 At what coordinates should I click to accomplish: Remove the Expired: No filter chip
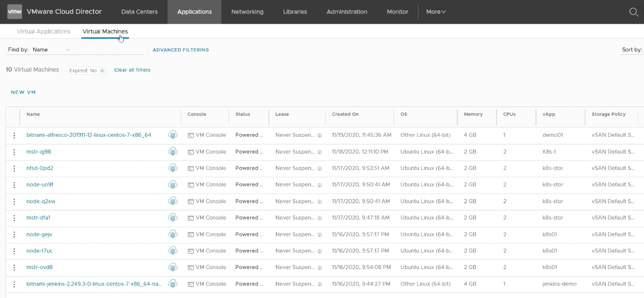click(102, 70)
